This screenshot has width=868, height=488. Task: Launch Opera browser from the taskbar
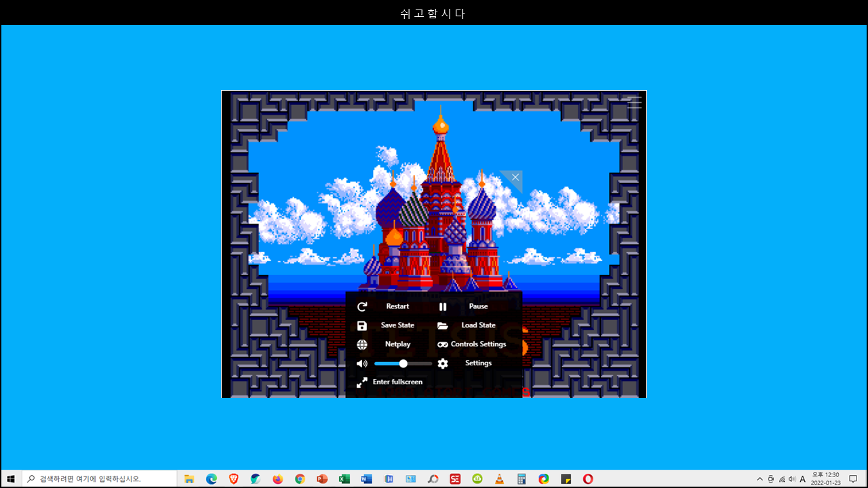[x=588, y=479]
